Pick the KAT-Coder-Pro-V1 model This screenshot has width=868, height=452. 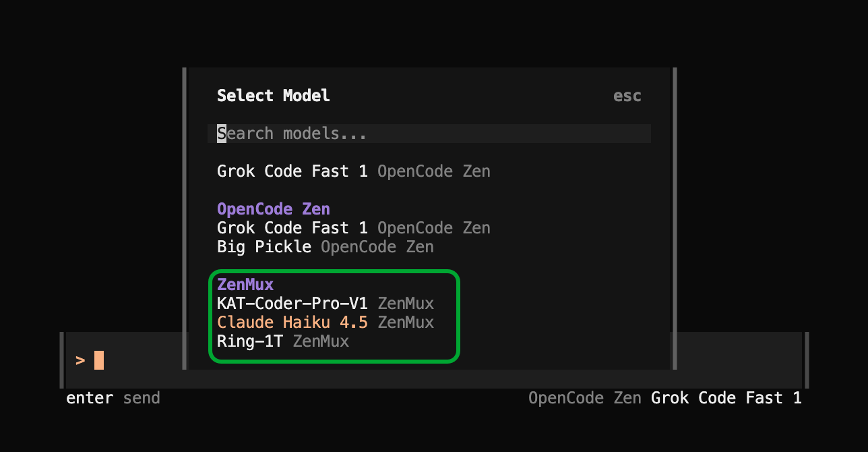292,304
